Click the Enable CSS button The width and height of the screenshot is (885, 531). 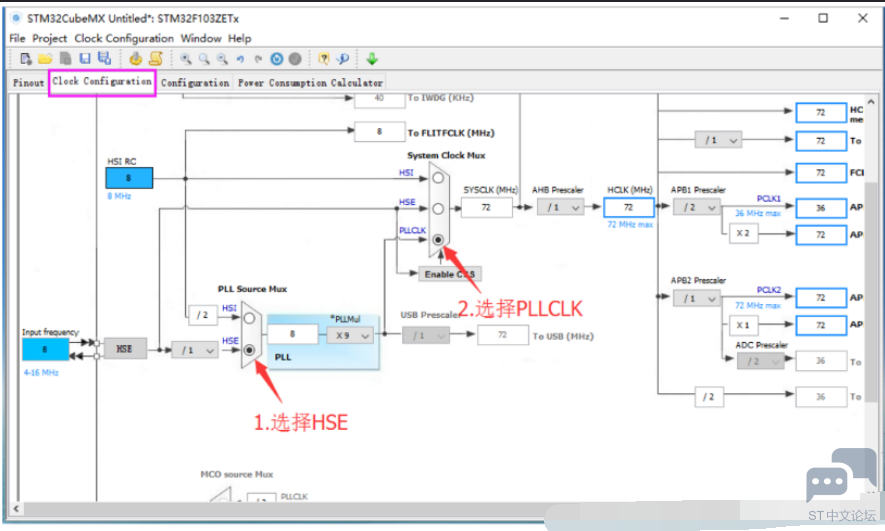[x=450, y=274]
